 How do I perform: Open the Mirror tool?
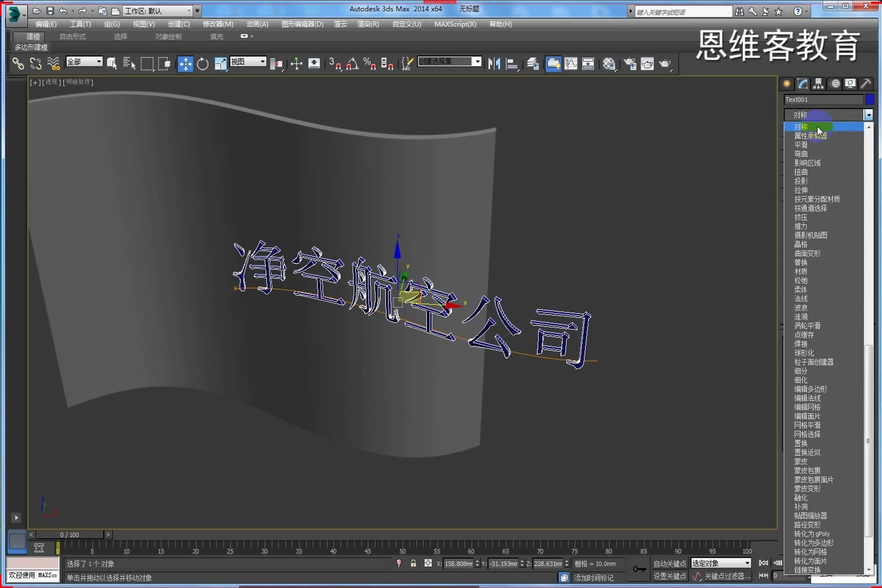(x=494, y=63)
